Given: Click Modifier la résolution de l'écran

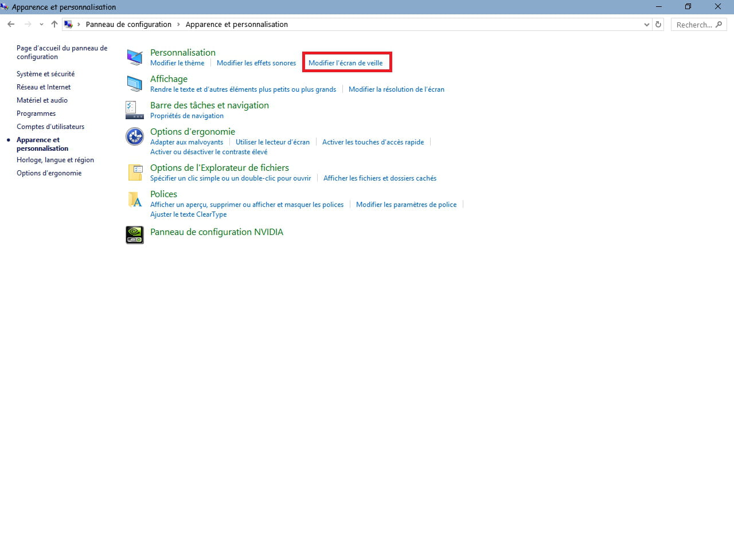Looking at the screenshot, I should 396,89.
